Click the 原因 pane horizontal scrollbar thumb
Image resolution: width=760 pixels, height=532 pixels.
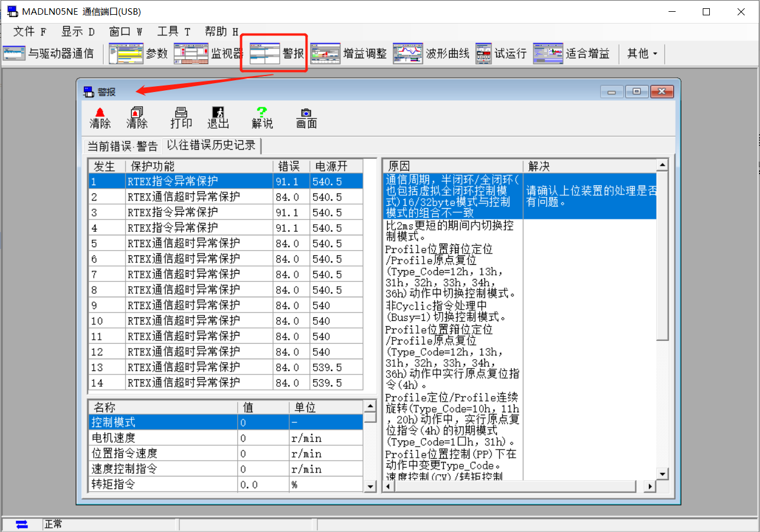tap(515, 487)
